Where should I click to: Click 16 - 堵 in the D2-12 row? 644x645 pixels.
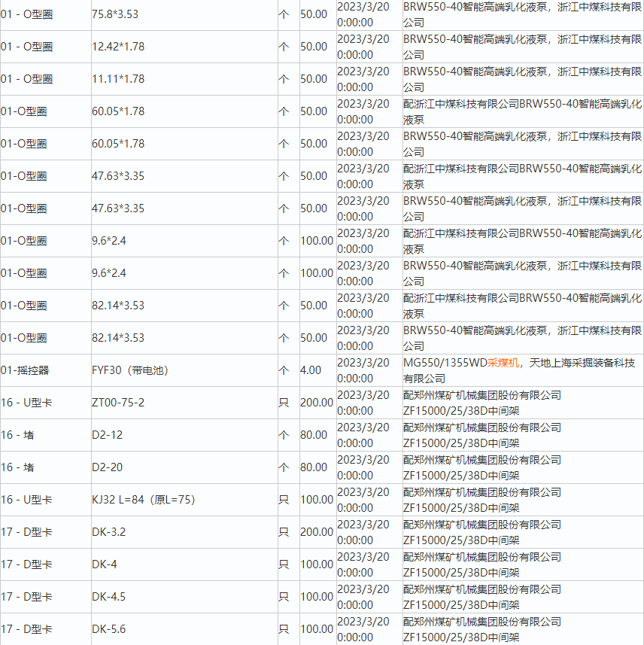tap(45, 435)
